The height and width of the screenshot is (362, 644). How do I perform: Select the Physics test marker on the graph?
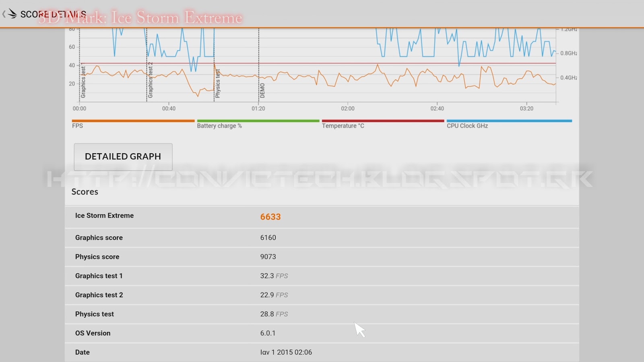pos(218,84)
